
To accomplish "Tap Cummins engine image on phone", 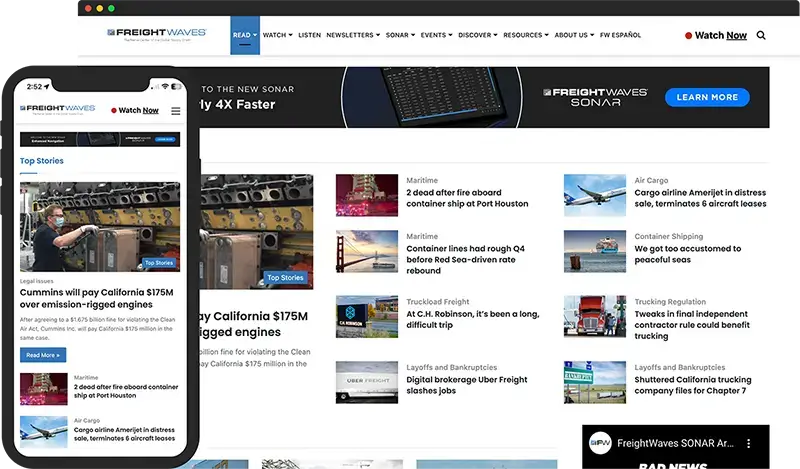I will point(100,227).
